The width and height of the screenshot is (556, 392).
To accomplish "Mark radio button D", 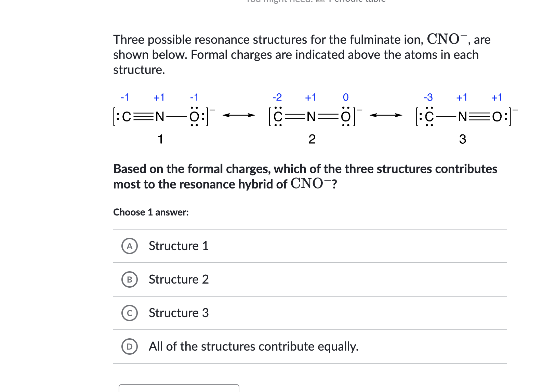I will pos(130,347).
